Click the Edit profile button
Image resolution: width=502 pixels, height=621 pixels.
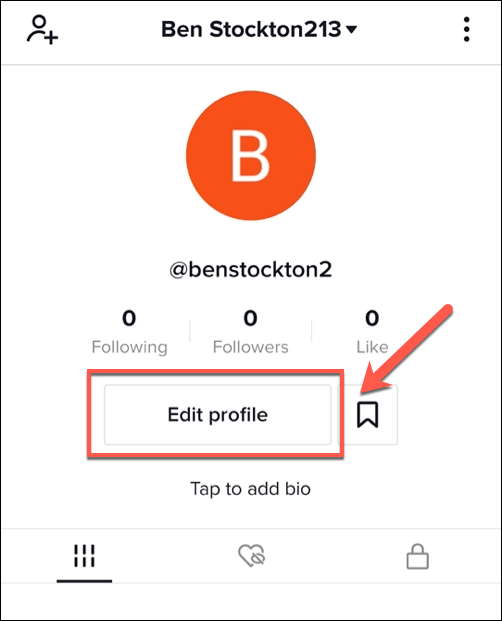click(217, 415)
